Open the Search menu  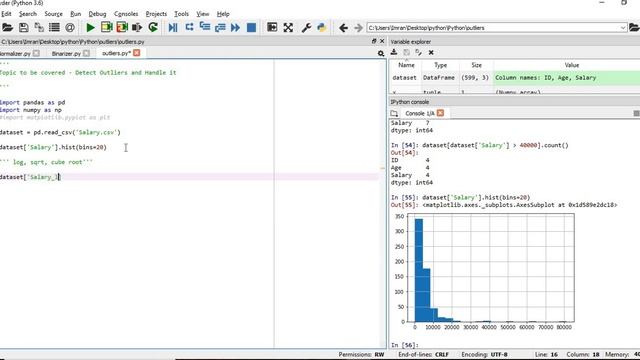28,14
